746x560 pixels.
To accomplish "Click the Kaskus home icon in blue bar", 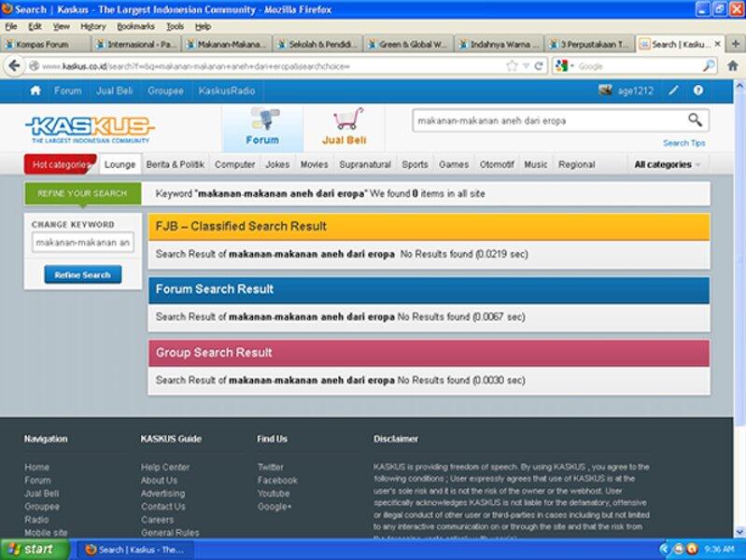I will click(35, 91).
